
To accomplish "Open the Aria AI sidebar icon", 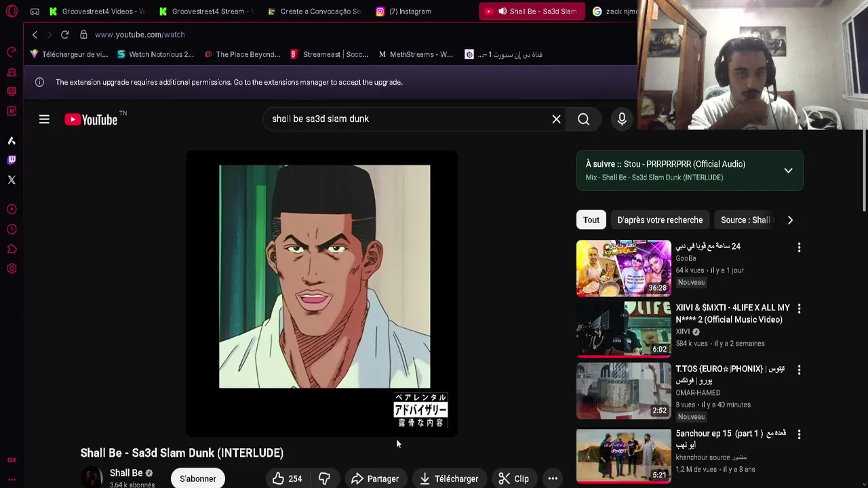I will pos(12,140).
